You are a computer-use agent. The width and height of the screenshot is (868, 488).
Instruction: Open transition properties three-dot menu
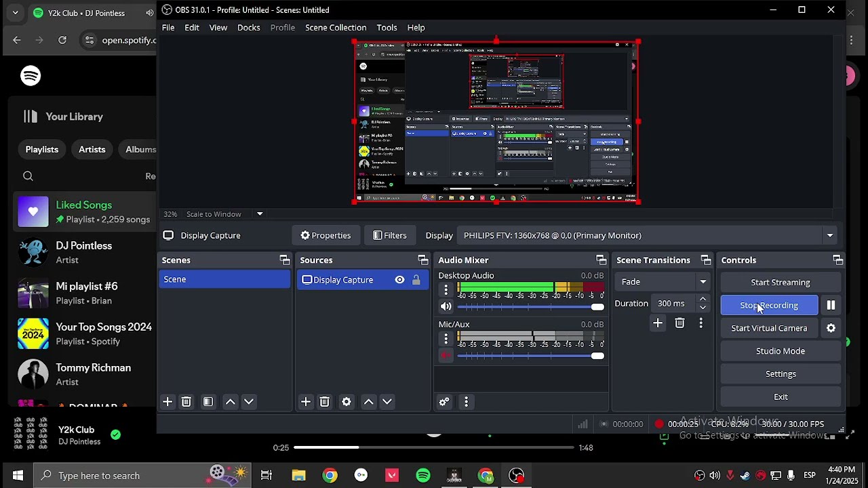coord(701,323)
